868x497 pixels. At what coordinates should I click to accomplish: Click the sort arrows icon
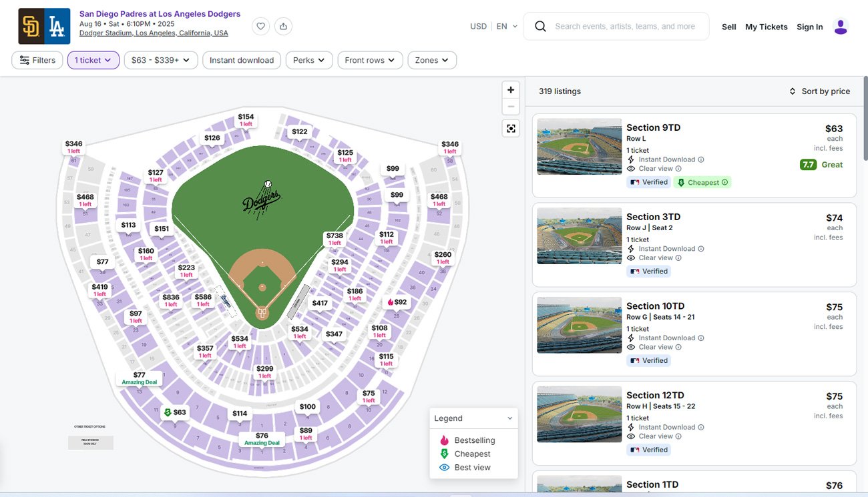click(x=793, y=91)
